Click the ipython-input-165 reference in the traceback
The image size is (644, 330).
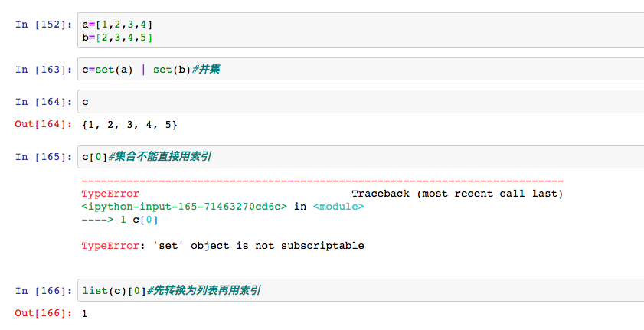(185, 206)
